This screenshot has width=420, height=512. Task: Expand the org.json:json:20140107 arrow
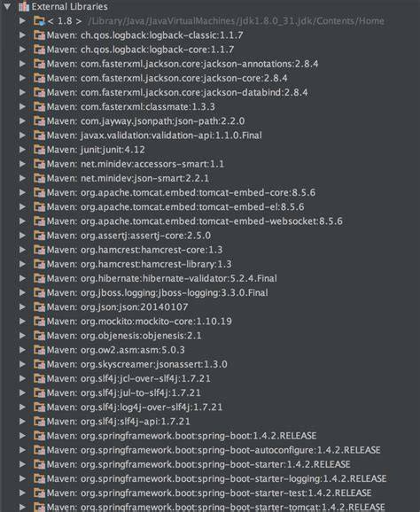coord(22,307)
